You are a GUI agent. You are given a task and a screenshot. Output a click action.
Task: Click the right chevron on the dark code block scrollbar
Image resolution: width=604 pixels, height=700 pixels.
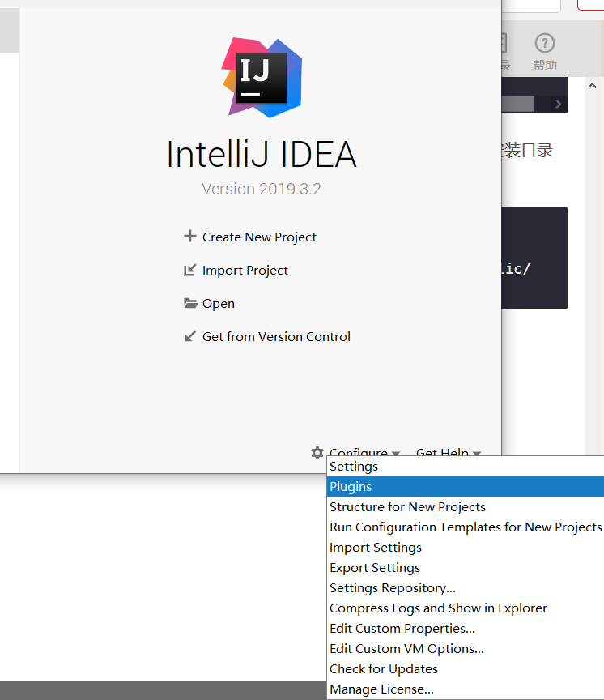[x=558, y=104]
